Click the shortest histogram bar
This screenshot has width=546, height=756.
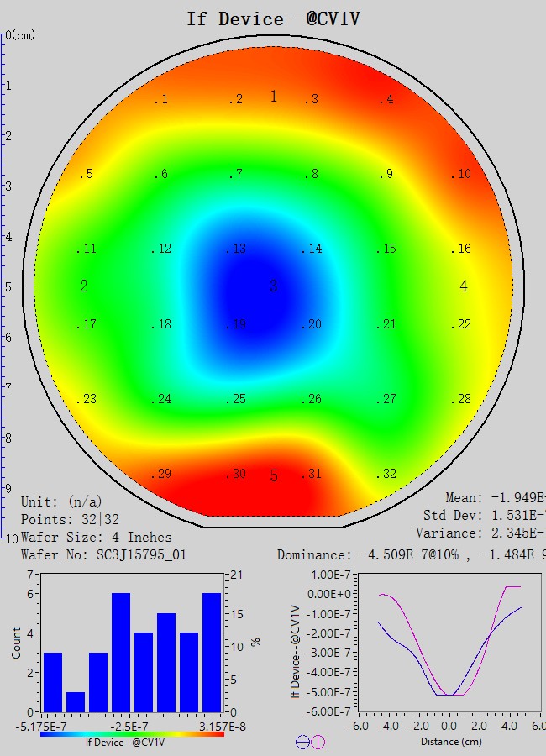[x=75, y=701]
